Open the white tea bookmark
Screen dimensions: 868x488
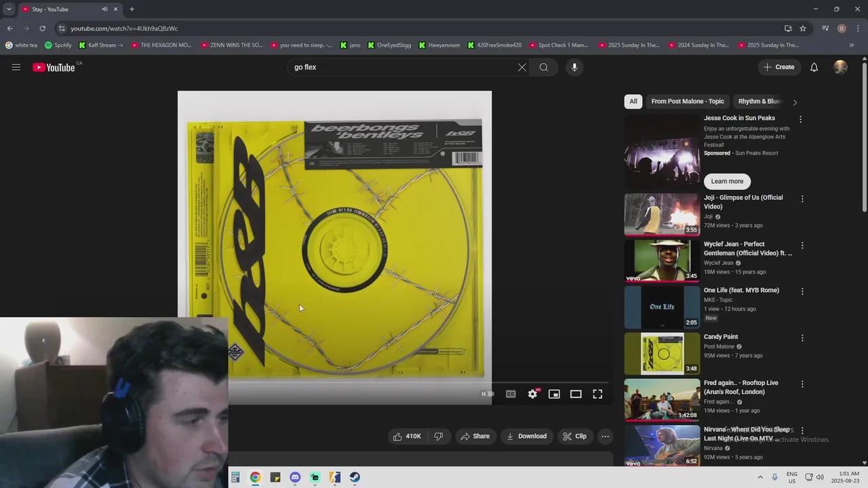21,45
